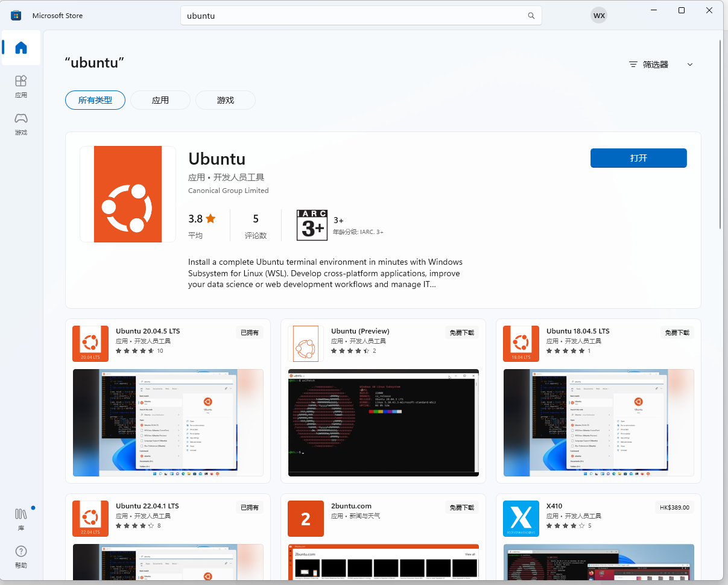The width and height of the screenshot is (728, 585).
Task: Click the "ubuntu" search results heading
Action: [95, 63]
